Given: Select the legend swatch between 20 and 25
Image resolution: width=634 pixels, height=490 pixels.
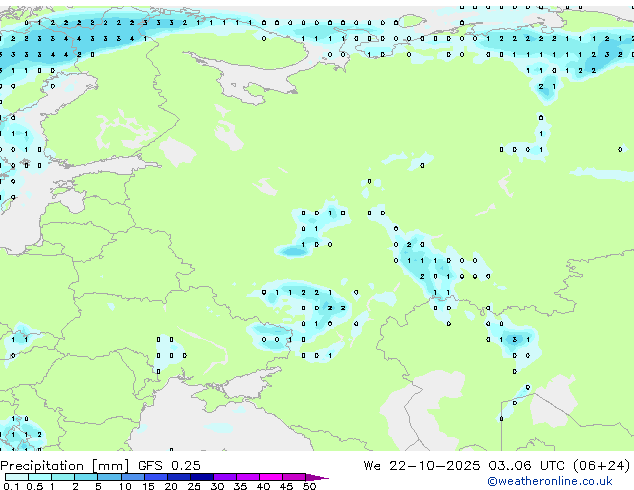Looking at the screenshot, I should point(179,477).
